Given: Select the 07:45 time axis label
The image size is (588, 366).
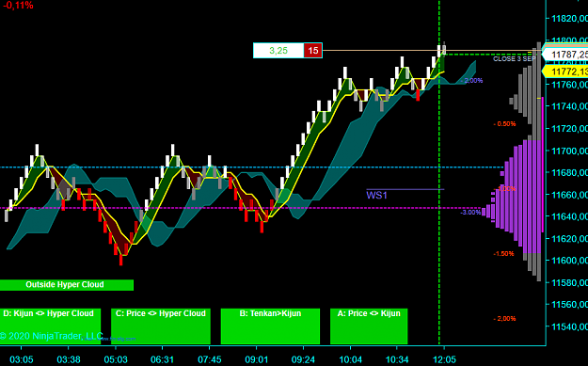Looking at the screenshot, I should 209,359.
